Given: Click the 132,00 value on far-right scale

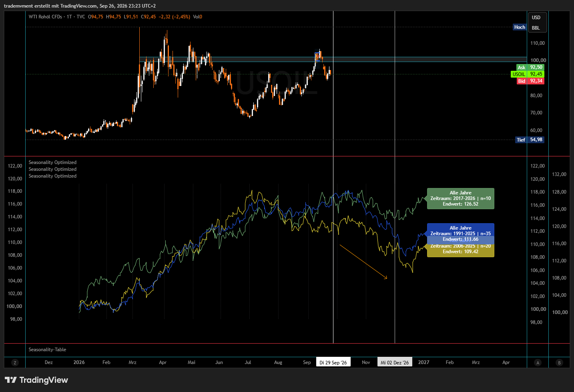Looking at the screenshot, I should click(x=559, y=174).
